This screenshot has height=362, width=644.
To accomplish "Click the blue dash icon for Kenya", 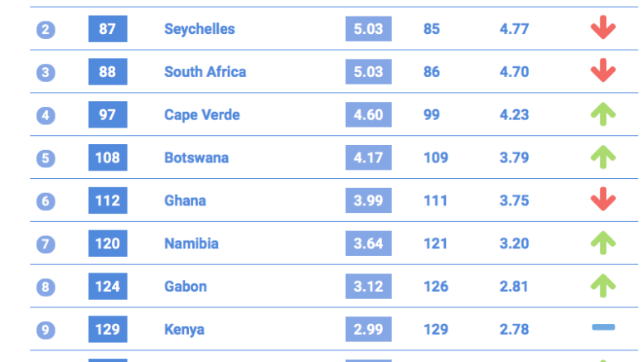I will point(603,327).
